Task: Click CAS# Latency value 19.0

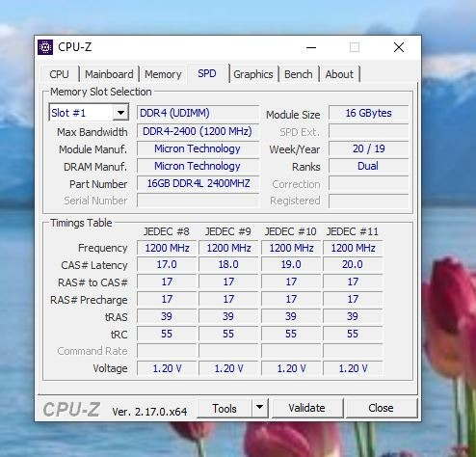Action: tap(291, 264)
